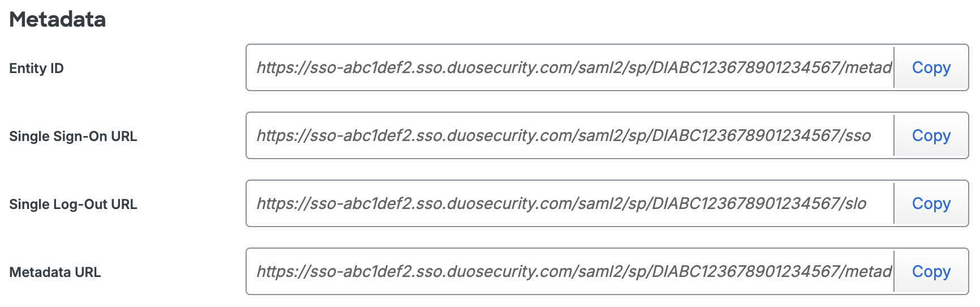Copy the Single Log-Out URL

[x=931, y=204]
